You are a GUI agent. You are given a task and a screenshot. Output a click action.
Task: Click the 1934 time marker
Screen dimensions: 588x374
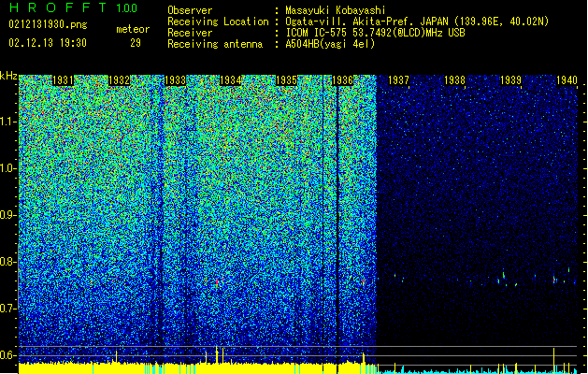coord(230,80)
